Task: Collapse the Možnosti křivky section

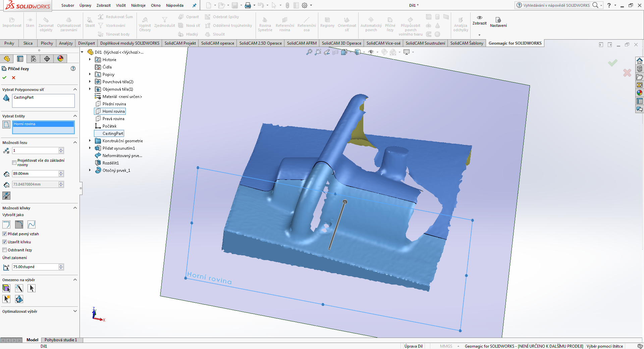Action: click(x=75, y=208)
